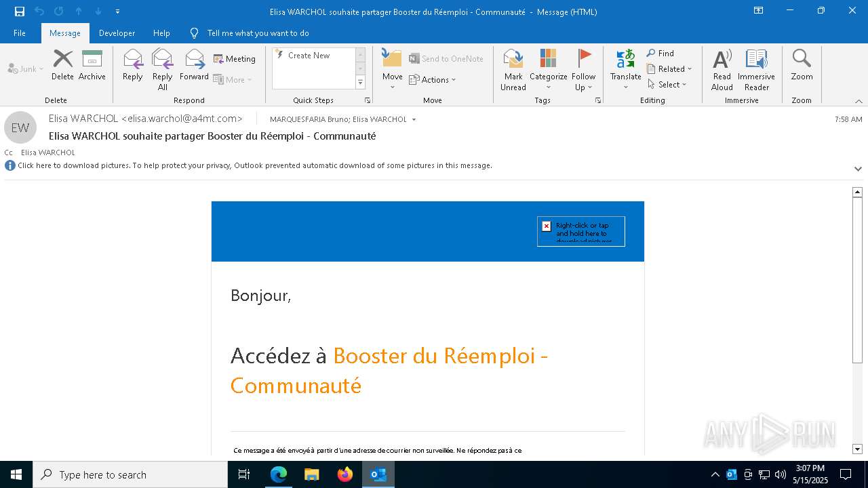Viewport: 868px width, 488px height.
Task: Open the Select dropdown
Action: click(667, 84)
